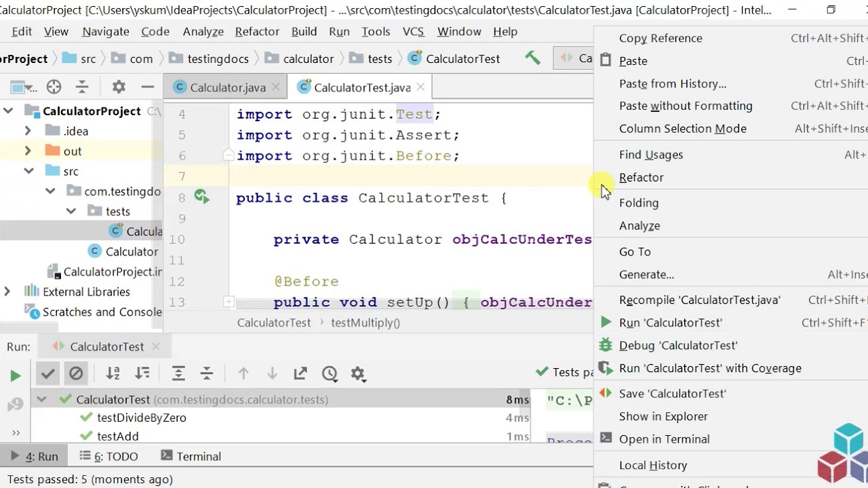Open the Refactor menu
This screenshot has height=488, width=868.
click(257, 31)
